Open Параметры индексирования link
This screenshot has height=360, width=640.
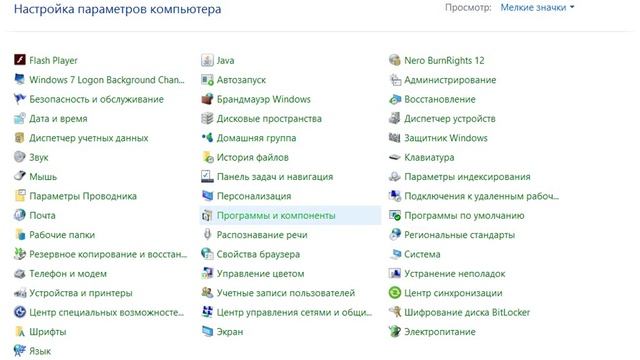[x=467, y=176]
